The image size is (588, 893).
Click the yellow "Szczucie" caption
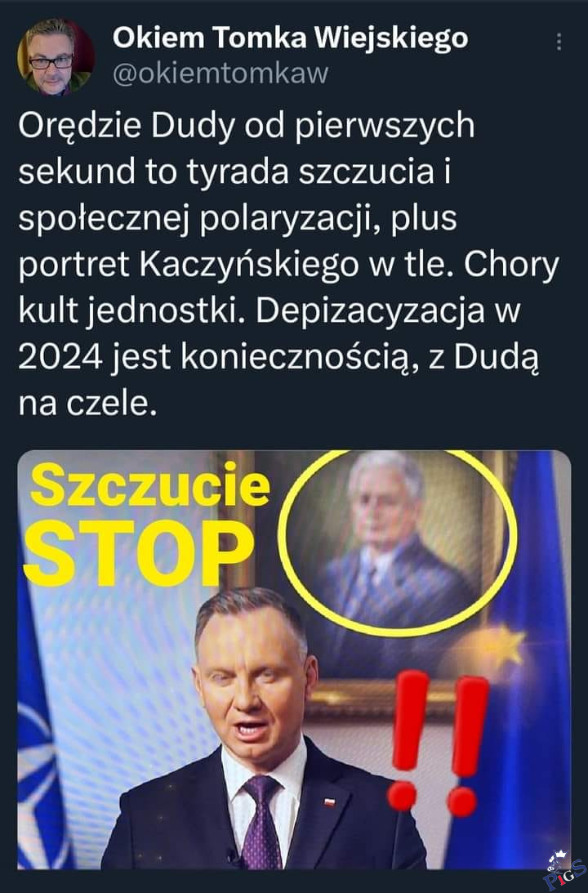tap(149, 484)
